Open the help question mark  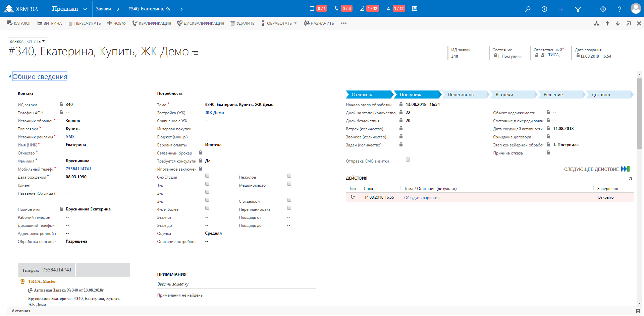pos(620,9)
